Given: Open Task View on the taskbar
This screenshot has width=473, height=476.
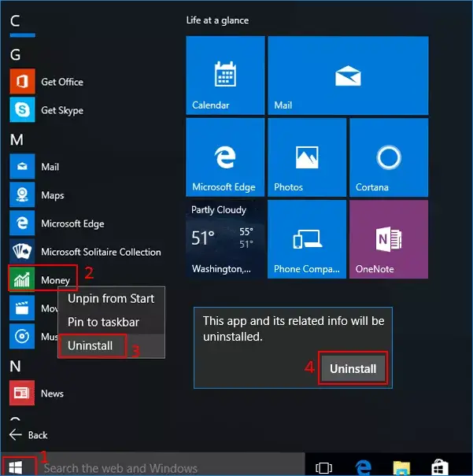Looking at the screenshot, I should point(323,467).
